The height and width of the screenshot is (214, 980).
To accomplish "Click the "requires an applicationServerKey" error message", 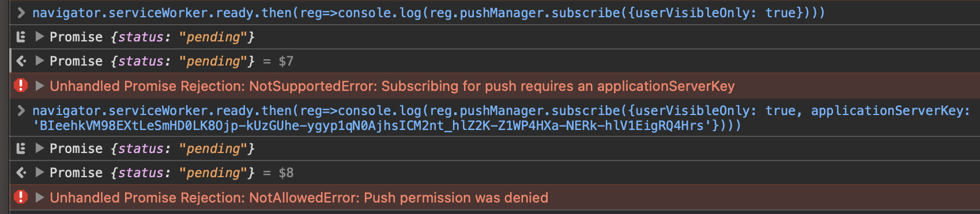I will click(628, 86).
